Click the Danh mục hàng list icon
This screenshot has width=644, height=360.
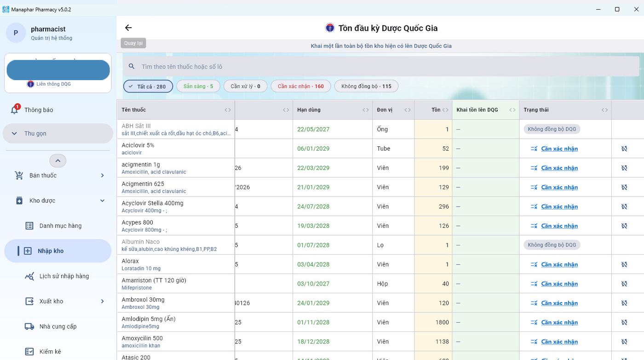(x=29, y=226)
